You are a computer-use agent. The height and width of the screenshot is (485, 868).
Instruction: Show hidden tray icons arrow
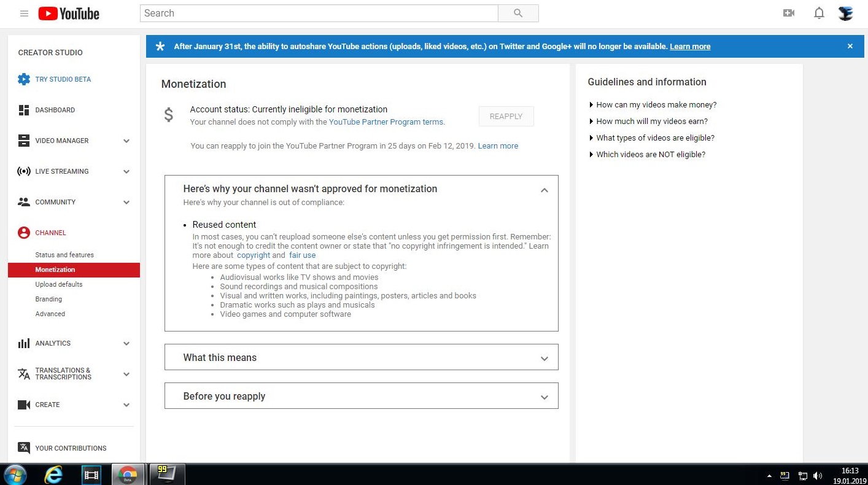(770, 476)
